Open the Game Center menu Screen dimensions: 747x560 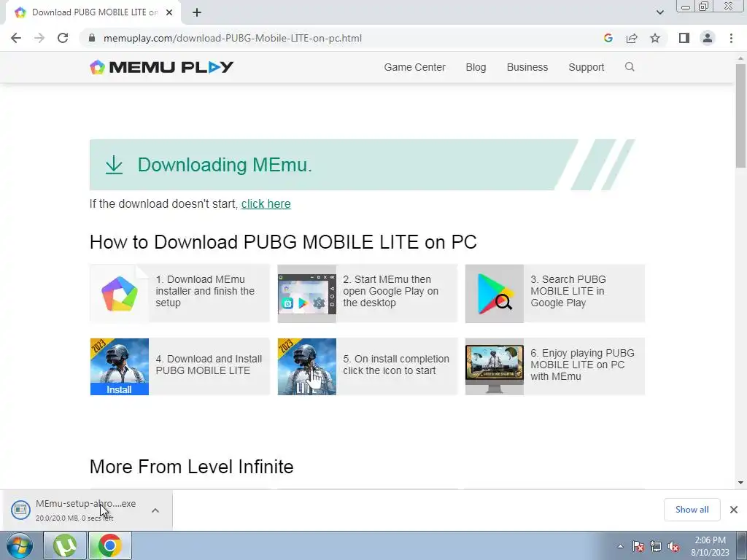(x=414, y=67)
